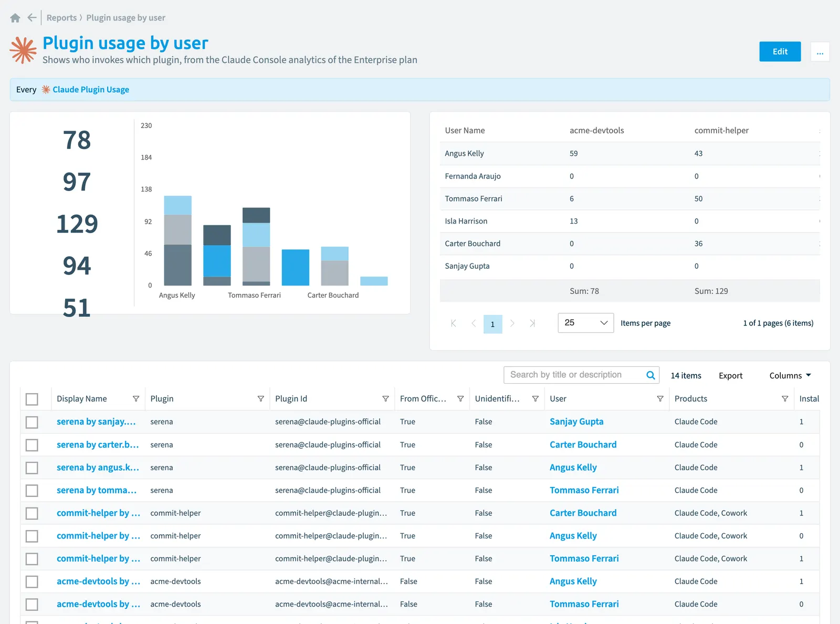Image resolution: width=840 pixels, height=624 pixels.
Task: Open the Products column filter icon
Action: tap(785, 399)
